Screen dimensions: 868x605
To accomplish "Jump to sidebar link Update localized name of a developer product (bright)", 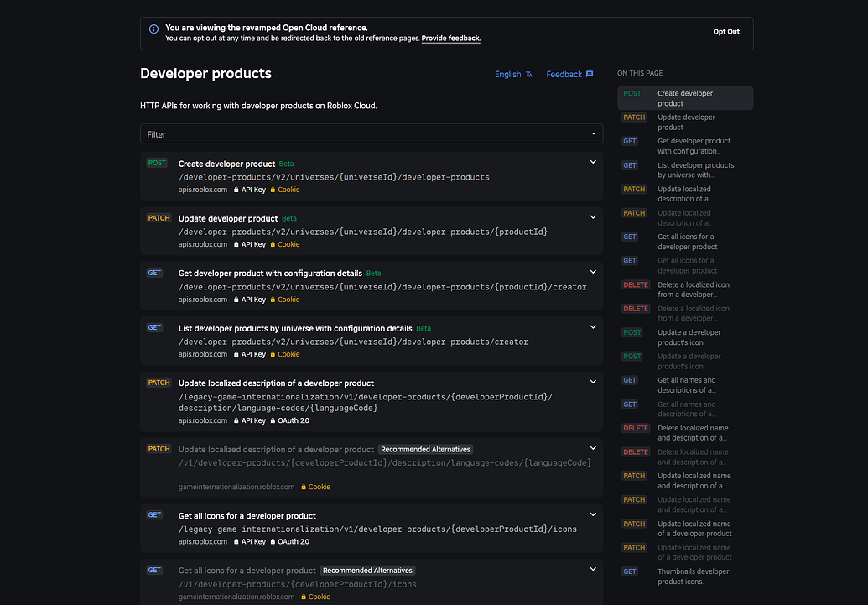I will 694,529.
